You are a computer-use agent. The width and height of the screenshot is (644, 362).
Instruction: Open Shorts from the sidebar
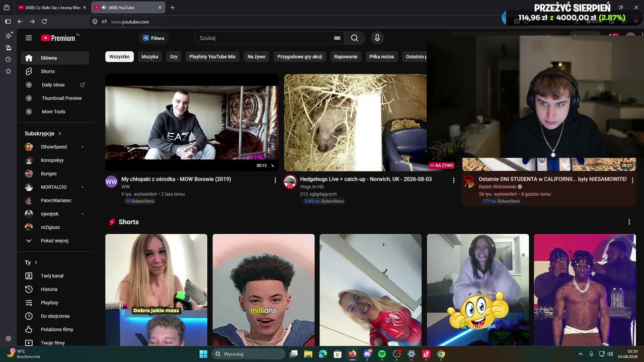coord(55,71)
